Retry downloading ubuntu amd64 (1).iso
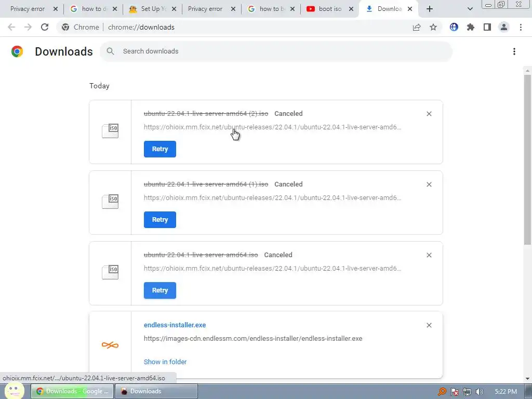The width and height of the screenshot is (532, 399). point(160,220)
